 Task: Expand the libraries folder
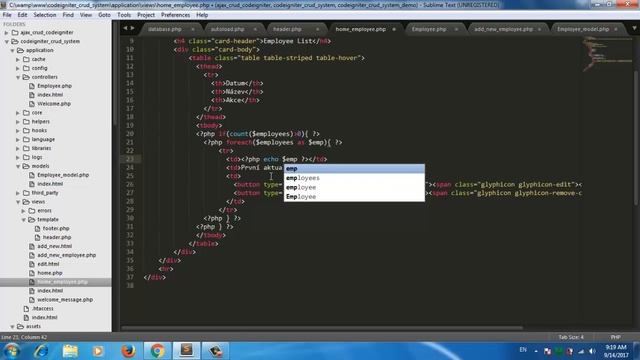(x=18, y=149)
